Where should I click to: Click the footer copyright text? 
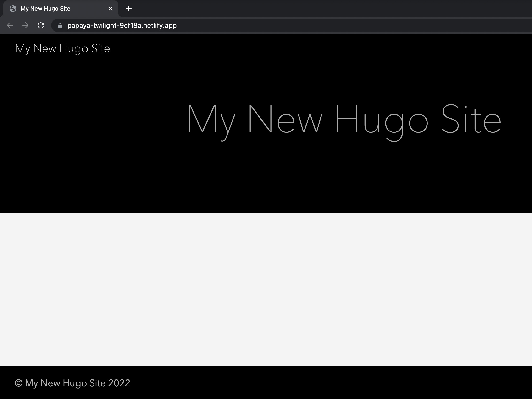(72, 383)
